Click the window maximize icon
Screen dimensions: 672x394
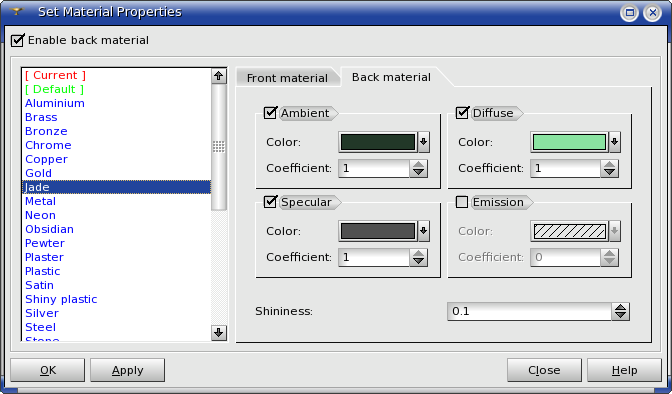click(630, 12)
